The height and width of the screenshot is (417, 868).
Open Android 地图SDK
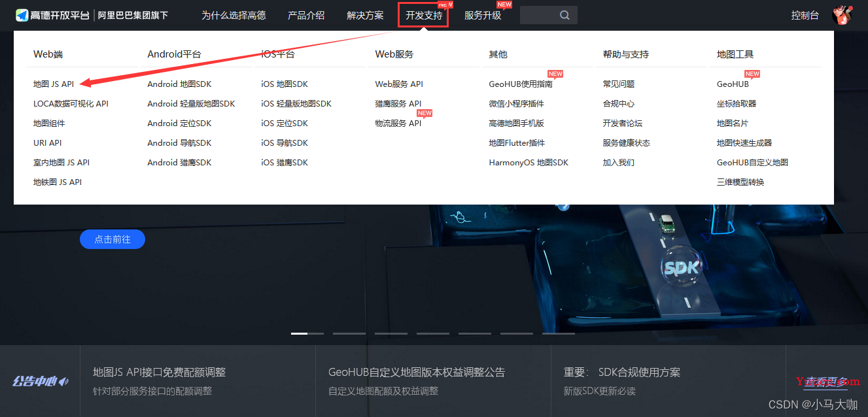pyautogui.click(x=179, y=84)
